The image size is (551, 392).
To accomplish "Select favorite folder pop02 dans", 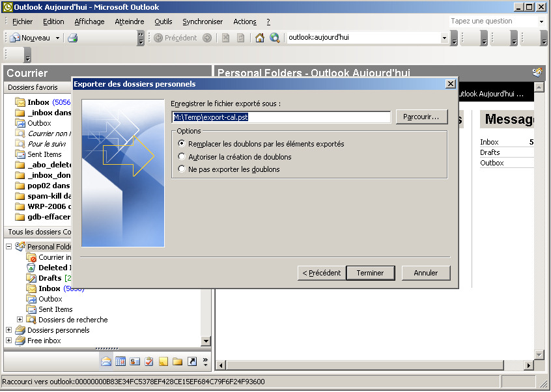I will click(43, 186).
